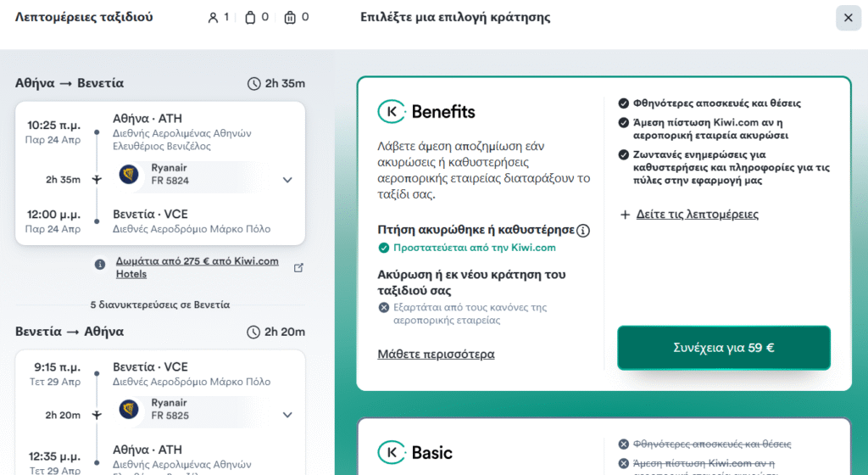Click Ryanair logo on flight FR 5825

(x=130, y=410)
